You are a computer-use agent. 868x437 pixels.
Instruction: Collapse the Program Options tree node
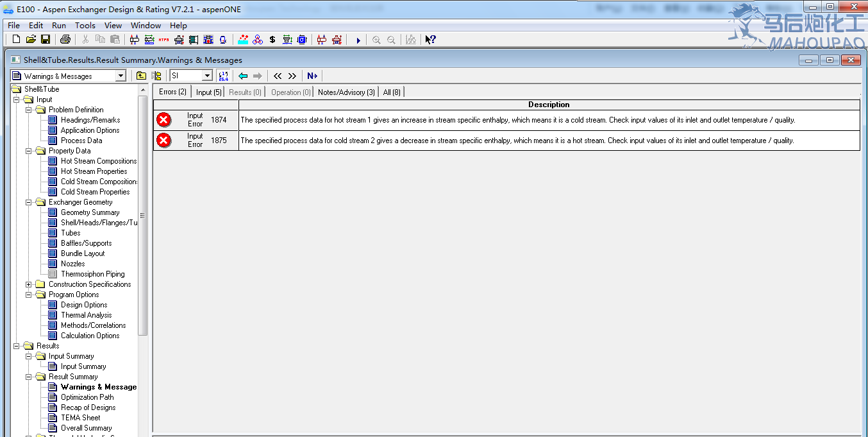coord(29,295)
